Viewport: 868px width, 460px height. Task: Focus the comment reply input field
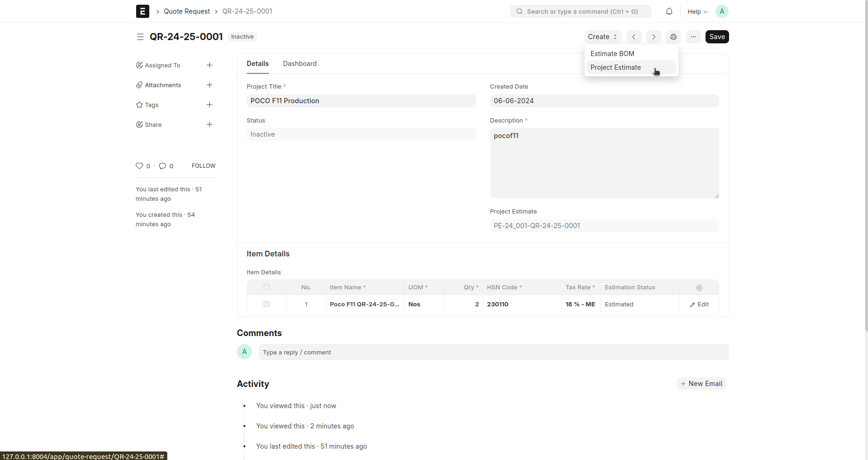[494, 352]
